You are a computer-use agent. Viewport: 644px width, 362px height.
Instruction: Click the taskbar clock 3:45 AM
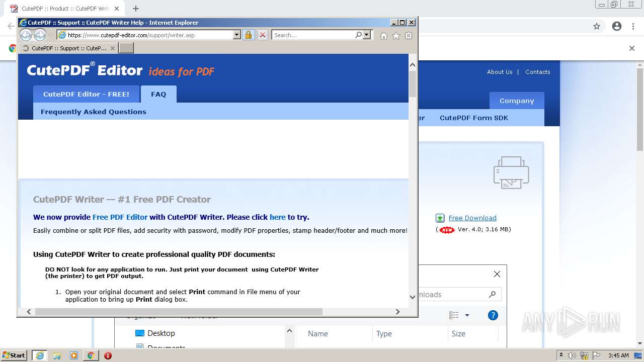[618, 355]
